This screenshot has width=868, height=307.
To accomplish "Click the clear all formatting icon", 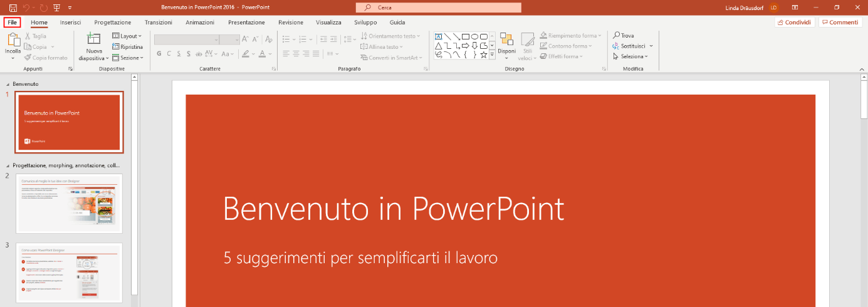I will tap(268, 39).
